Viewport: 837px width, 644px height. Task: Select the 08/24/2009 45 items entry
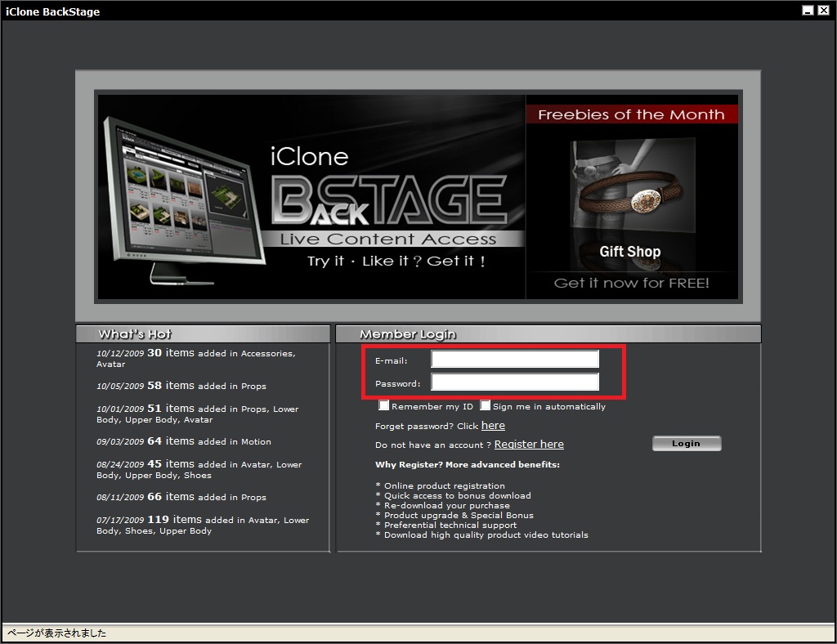pos(199,469)
